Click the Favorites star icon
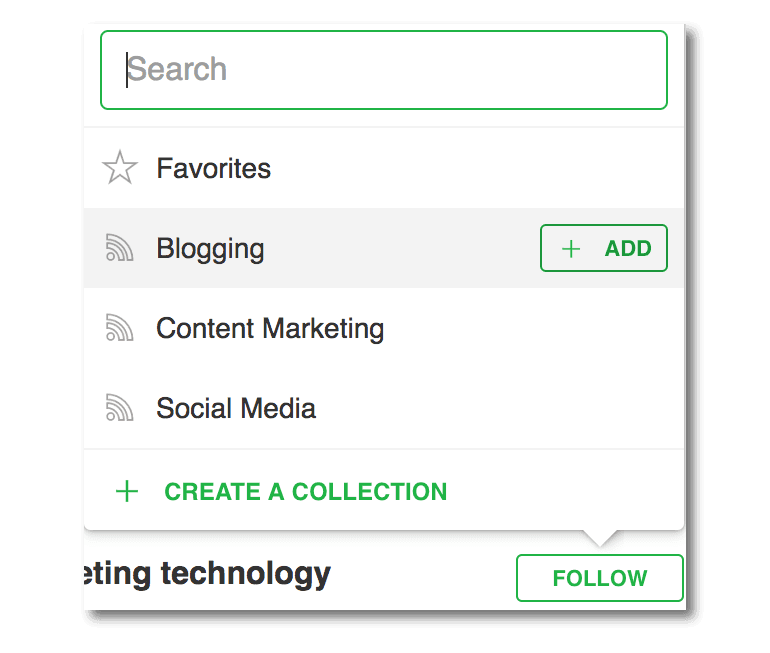Image resolution: width=770 pixels, height=653 pixels. pyautogui.click(x=120, y=168)
